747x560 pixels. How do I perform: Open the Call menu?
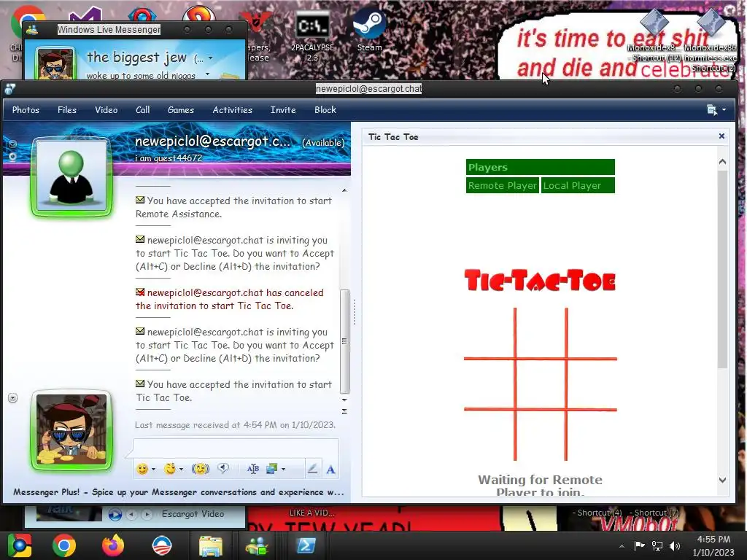[142, 110]
